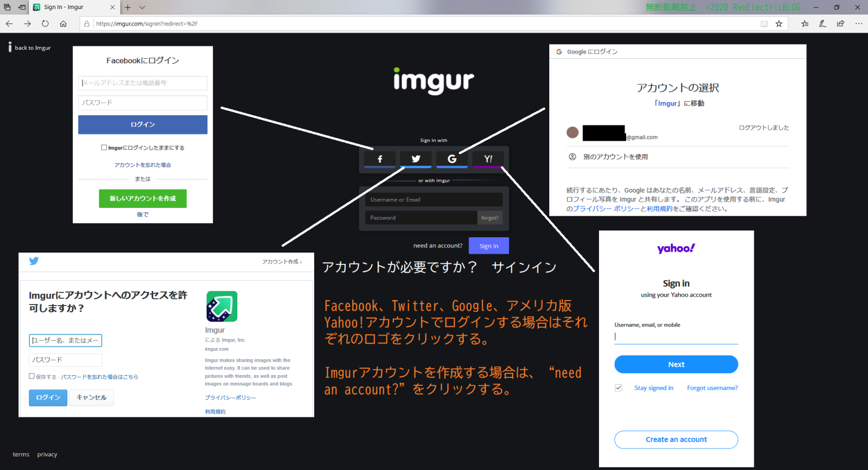Click the Imgur Sign In button
Viewport: 868px width, 470px height.
click(x=488, y=245)
